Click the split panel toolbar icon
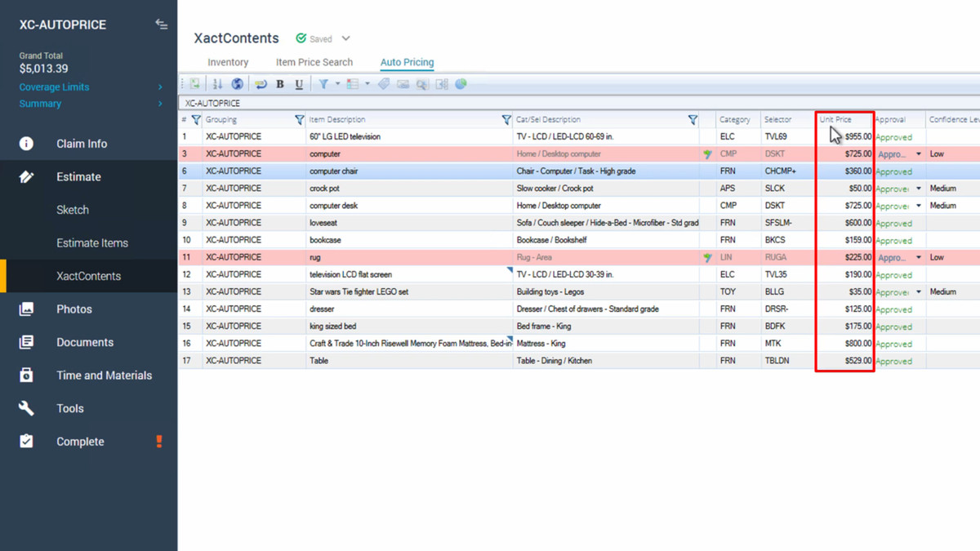Image resolution: width=980 pixels, height=551 pixels. [442, 84]
